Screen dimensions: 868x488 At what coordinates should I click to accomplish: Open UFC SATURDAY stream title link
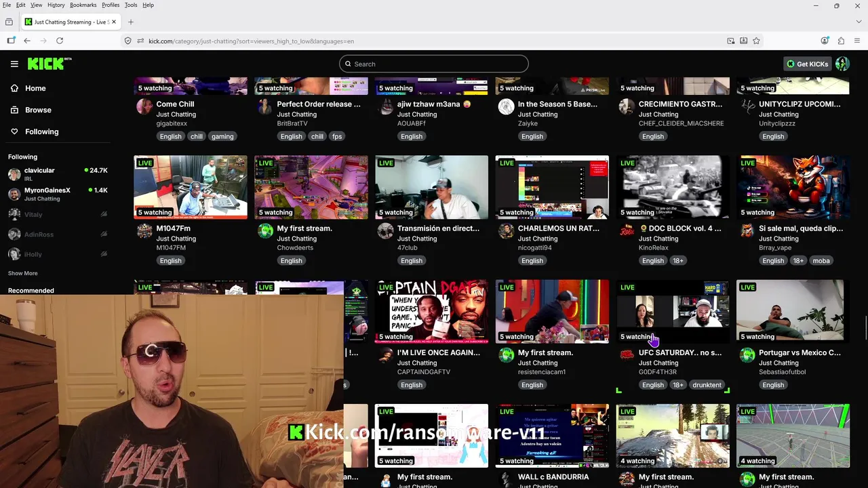click(x=680, y=352)
